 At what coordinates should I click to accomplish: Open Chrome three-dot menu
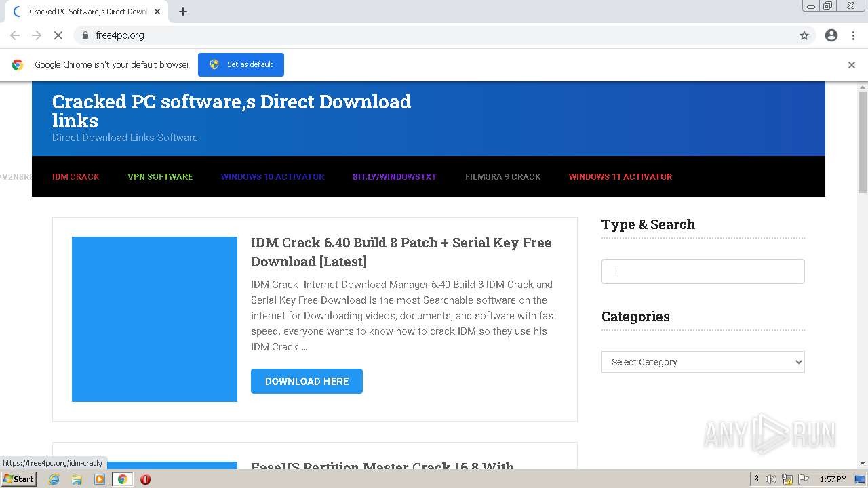pos(853,35)
